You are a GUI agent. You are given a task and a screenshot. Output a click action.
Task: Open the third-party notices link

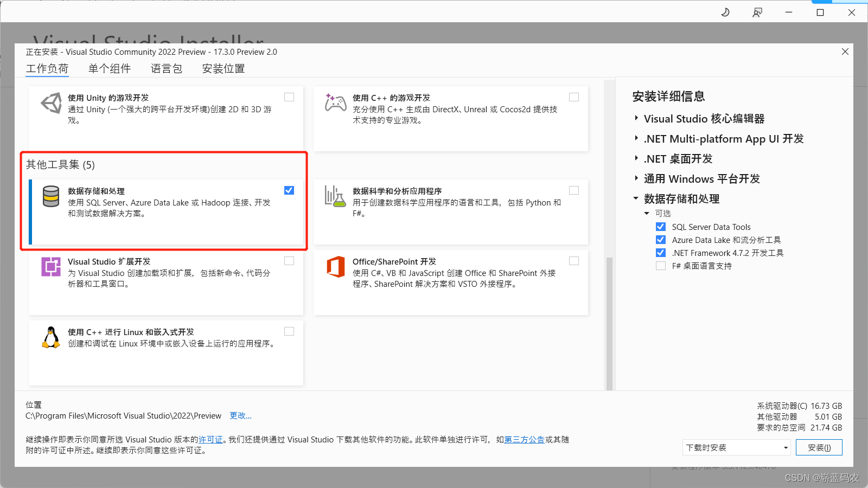point(525,439)
